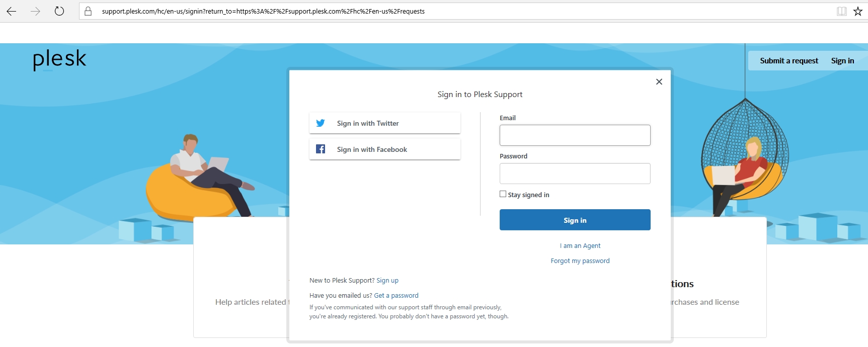Open the Sign up link

pos(387,281)
